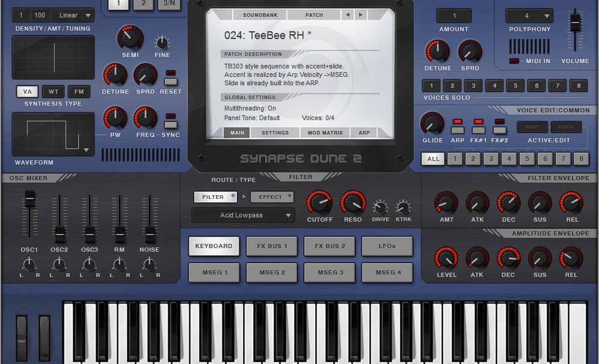Click the filter envelope REL knob
Screen dimensions: 599x364
click(x=571, y=202)
